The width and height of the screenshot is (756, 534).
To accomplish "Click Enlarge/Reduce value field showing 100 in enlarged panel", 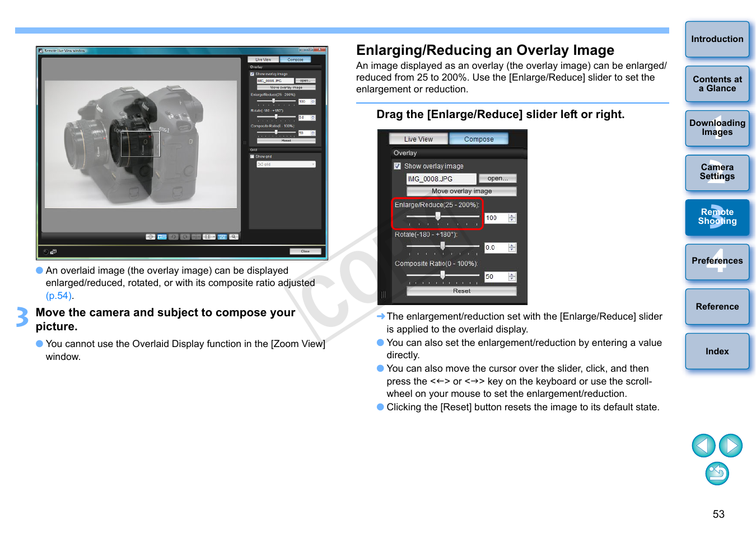I will click(496, 218).
